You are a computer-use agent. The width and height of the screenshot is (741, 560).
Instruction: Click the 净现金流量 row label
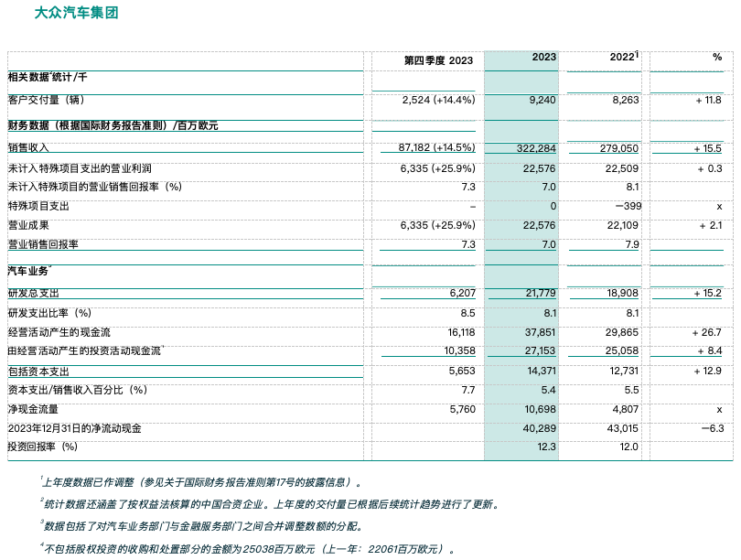click(33, 409)
